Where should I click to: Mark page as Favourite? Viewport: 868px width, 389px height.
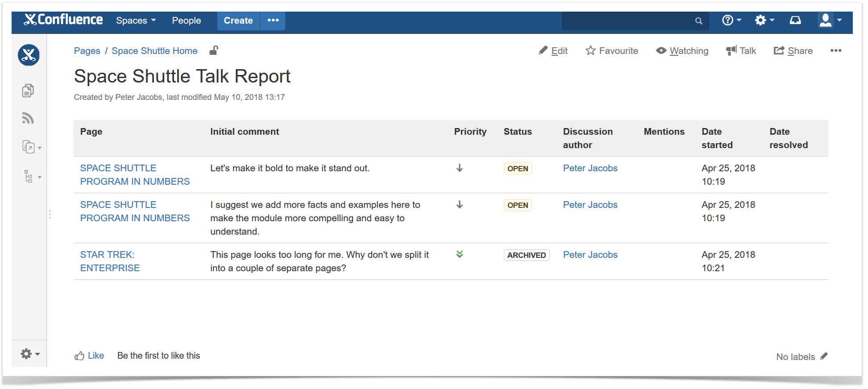click(612, 51)
